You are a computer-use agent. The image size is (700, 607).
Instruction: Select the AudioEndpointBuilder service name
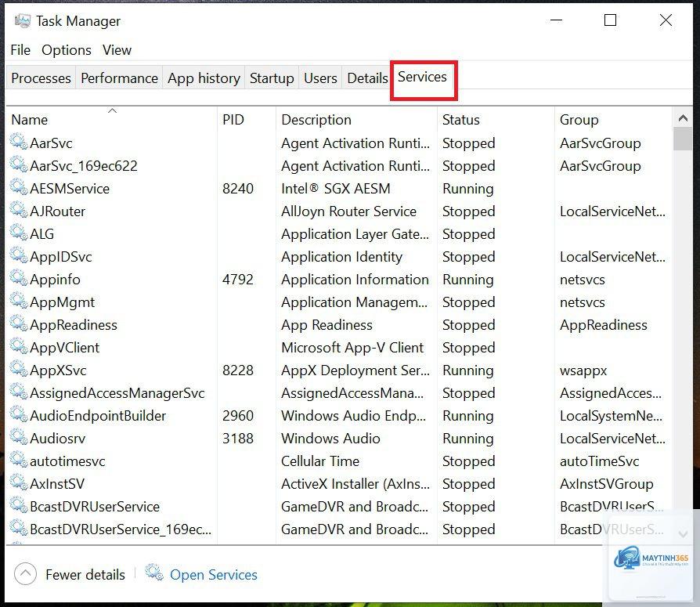(x=98, y=416)
